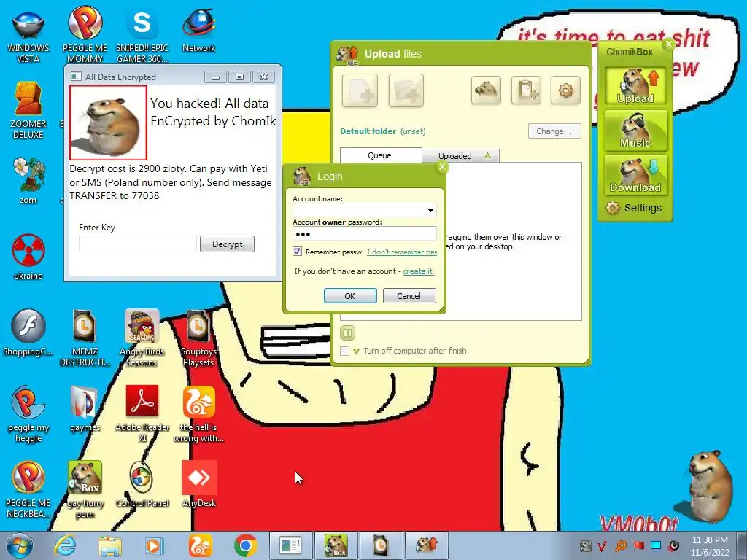Open the ChomikBox desktop shortcut icon

[85, 489]
